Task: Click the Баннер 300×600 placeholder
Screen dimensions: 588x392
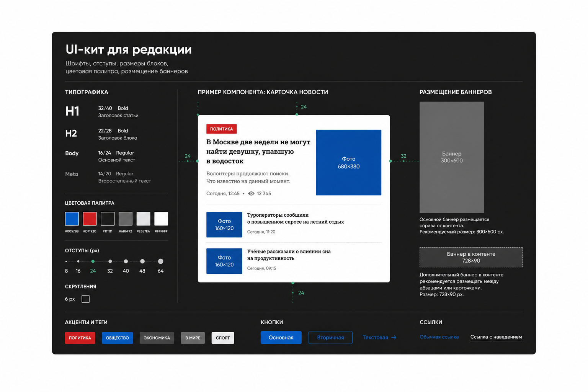Action: coord(452,157)
